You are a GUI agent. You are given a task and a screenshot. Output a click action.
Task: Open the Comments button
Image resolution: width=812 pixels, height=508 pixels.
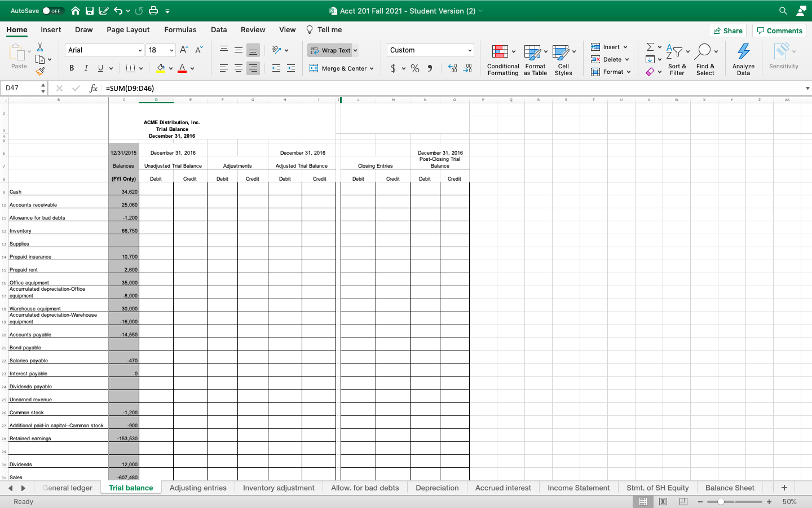point(779,30)
